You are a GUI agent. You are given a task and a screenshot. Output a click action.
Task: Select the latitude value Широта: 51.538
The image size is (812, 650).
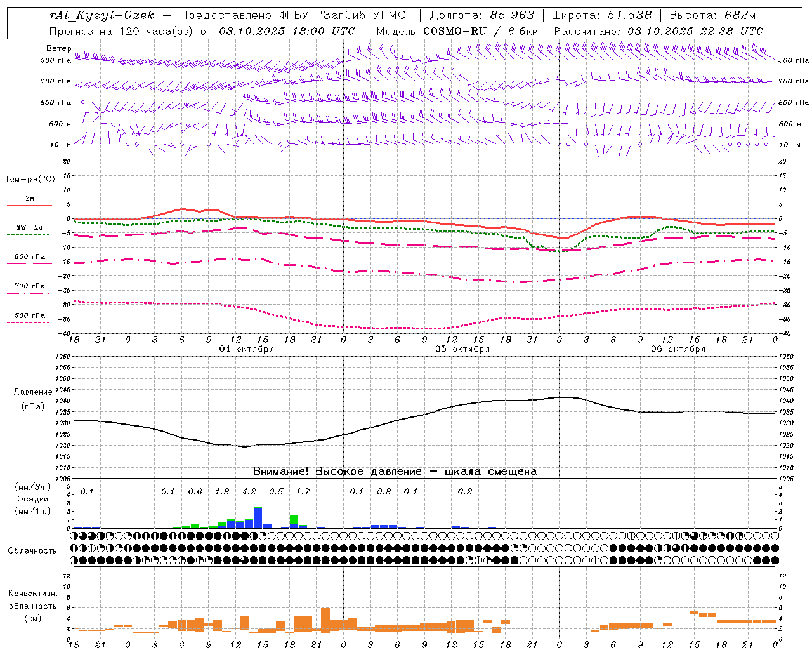(x=601, y=15)
